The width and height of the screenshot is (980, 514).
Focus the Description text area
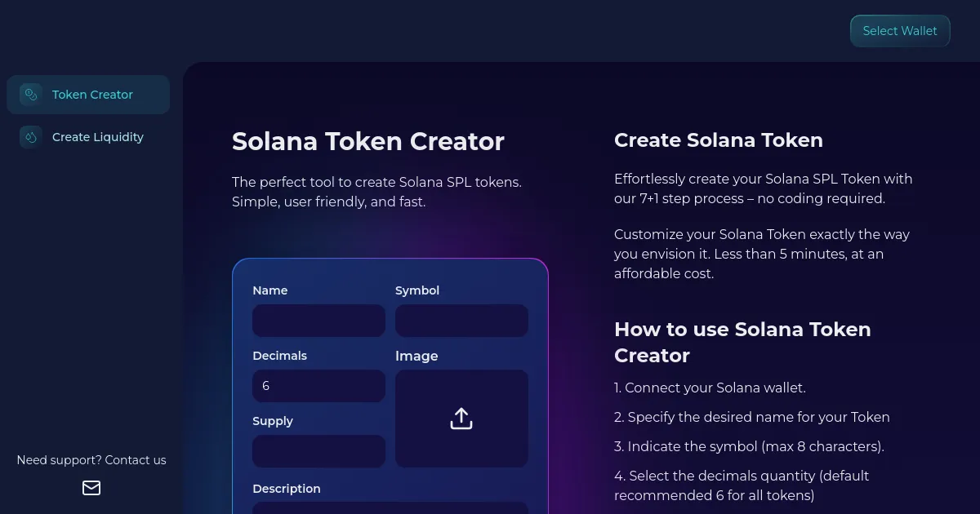coord(390,510)
